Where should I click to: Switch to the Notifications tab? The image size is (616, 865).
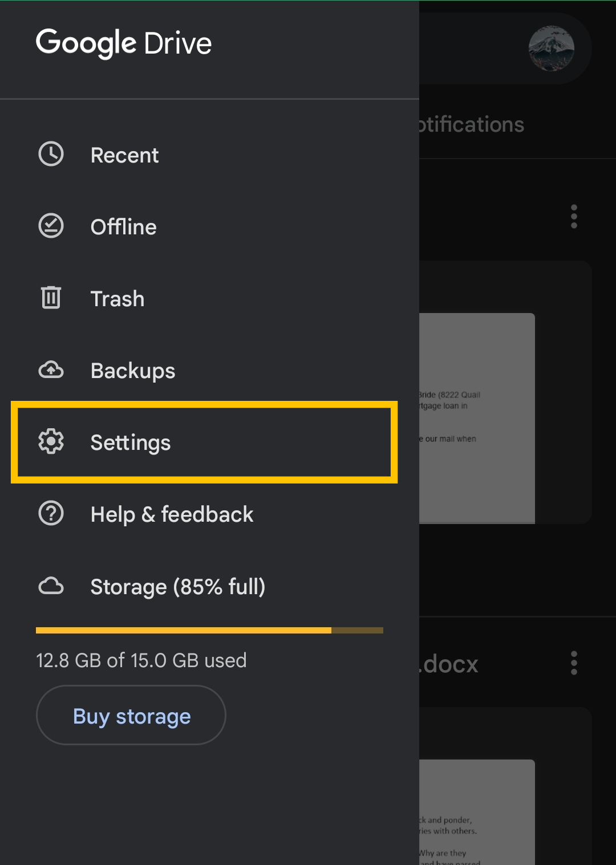(471, 125)
